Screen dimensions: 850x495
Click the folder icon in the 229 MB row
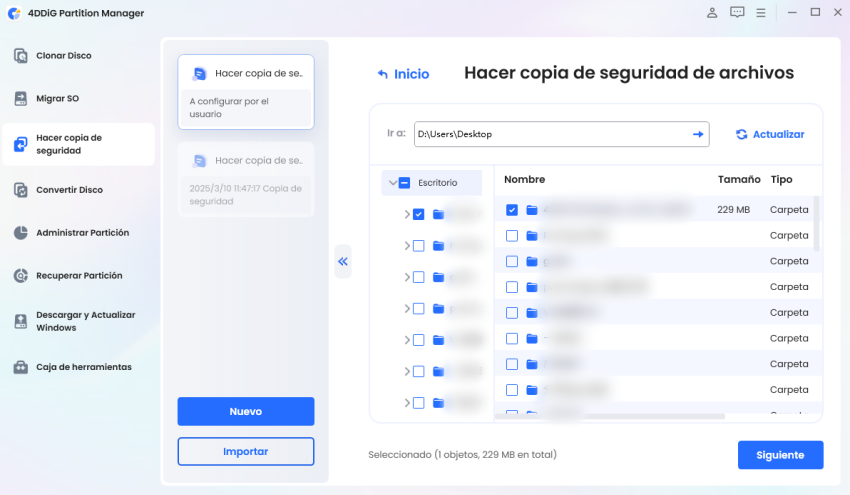coord(532,210)
